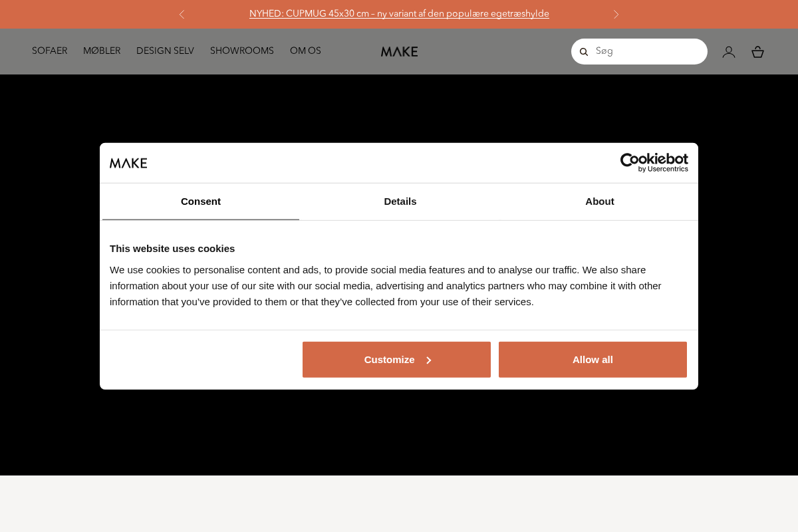Screen dimensions: 798x532
Task: Open the OM OS menu
Action: pos(305,51)
